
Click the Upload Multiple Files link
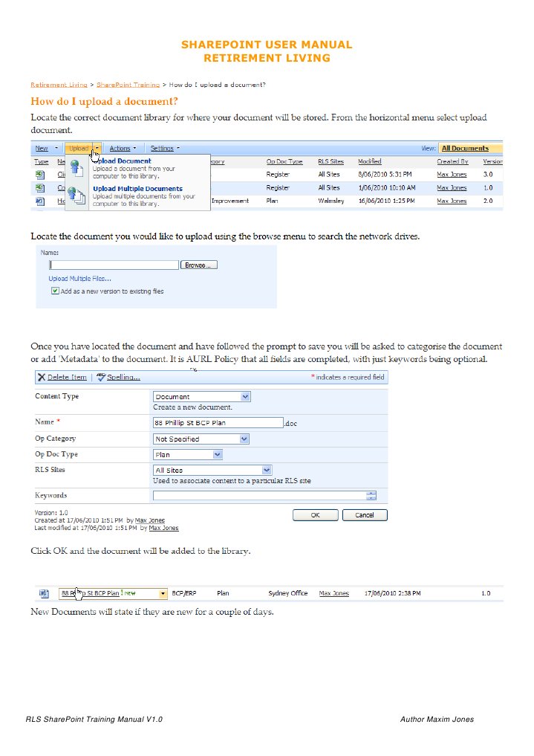(x=80, y=278)
